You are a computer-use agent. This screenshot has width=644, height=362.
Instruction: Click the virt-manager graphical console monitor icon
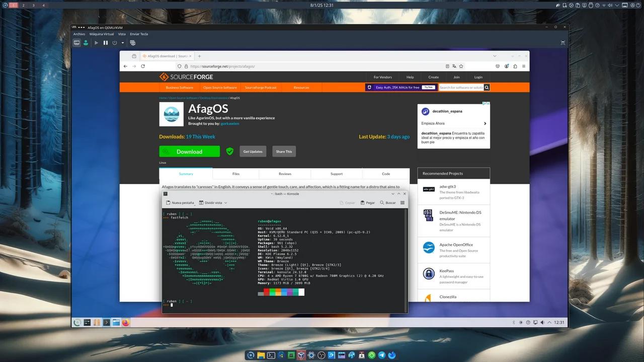pyautogui.click(x=77, y=43)
